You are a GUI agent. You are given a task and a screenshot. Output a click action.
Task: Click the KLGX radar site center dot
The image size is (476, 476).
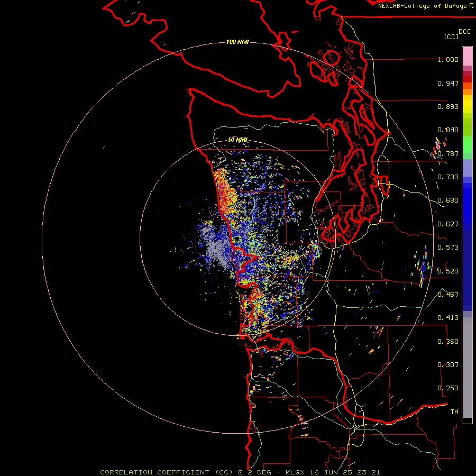click(x=237, y=240)
